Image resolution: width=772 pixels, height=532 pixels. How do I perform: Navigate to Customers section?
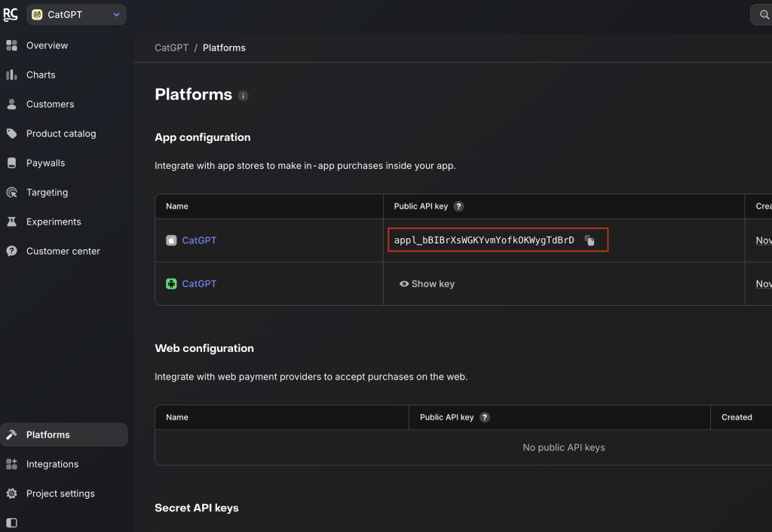point(51,104)
